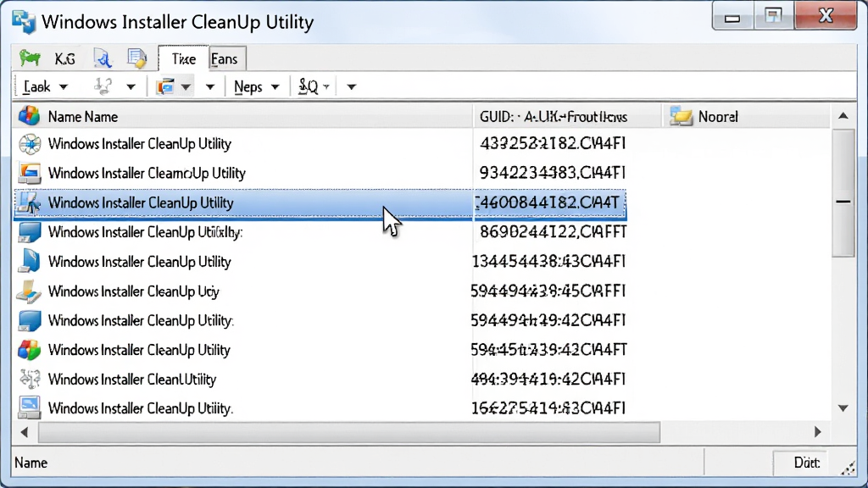
Task: Click the vertical scrollbar up arrow
Action: pyautogui.click(x=843, y=115)
